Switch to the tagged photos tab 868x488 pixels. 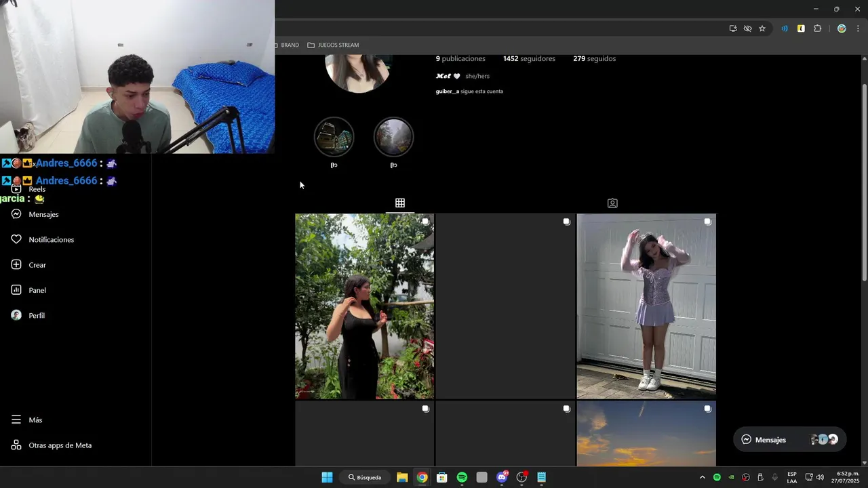pyautogui.click(x=612, y=203)
